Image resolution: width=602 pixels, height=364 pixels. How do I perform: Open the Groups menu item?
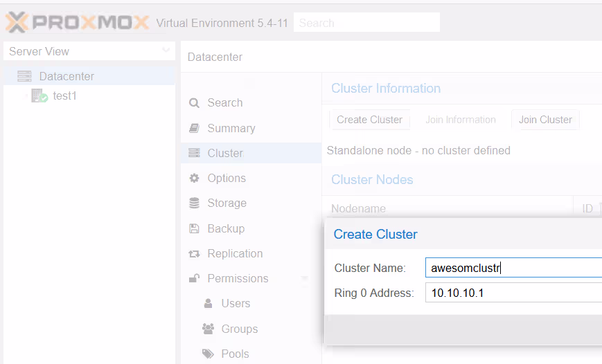[x=239, y=329]
